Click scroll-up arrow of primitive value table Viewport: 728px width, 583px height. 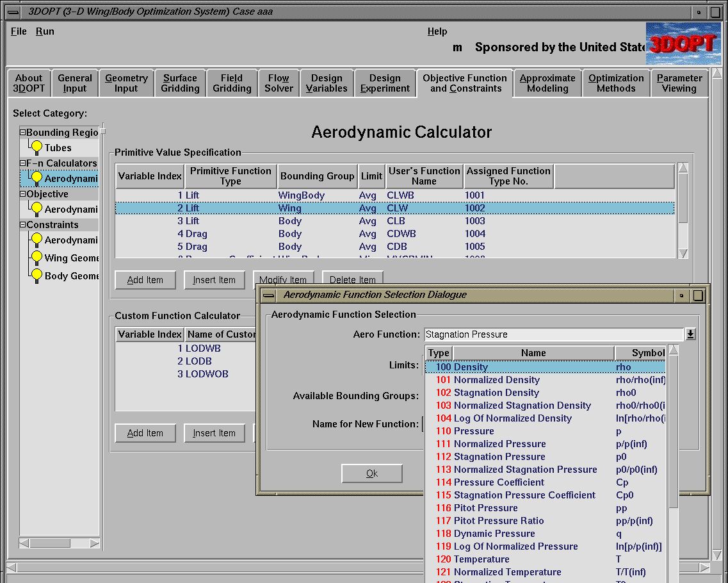click(x=683, y=168)
